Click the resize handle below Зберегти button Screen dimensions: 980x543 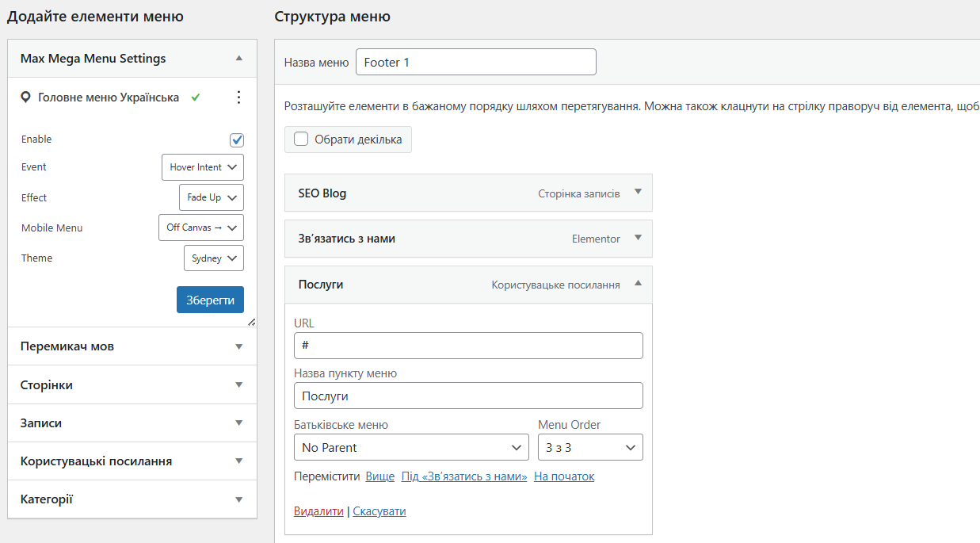(x=251, y=322)
